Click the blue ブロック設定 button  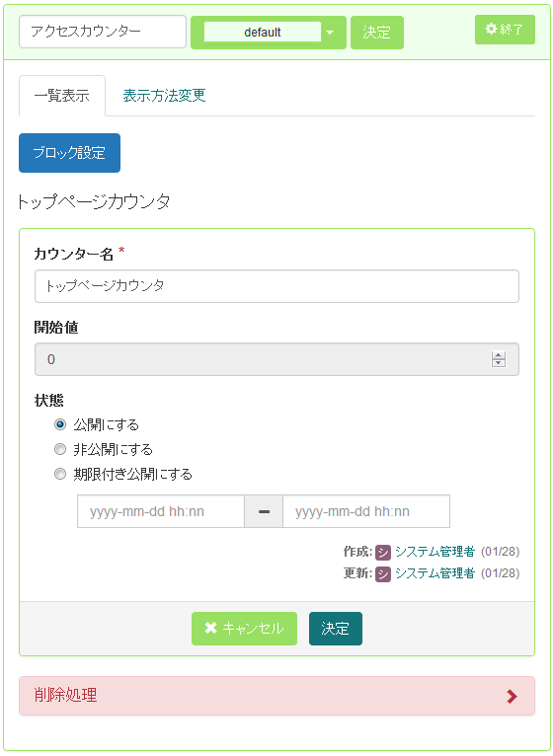point(69,153)
